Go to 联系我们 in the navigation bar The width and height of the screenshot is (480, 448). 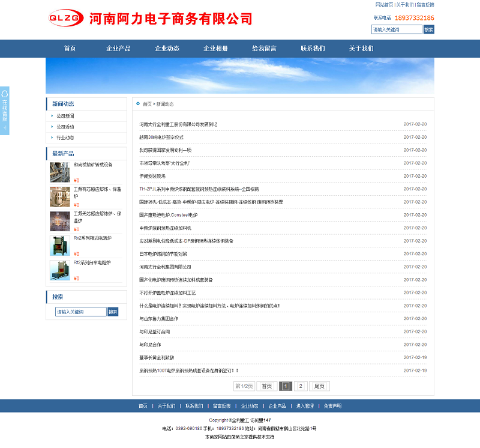313,49
